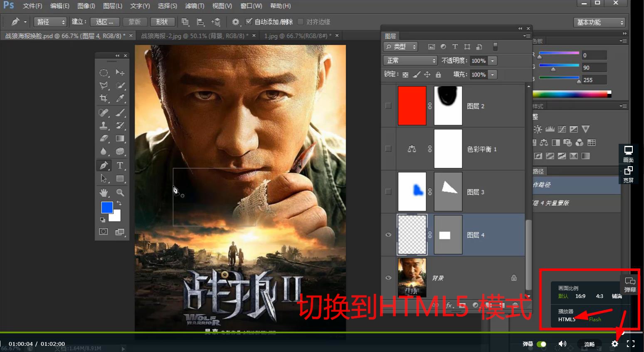The width and height of the screenshot is (644, 352).
Task: Open the 文件(F) menu
Action: 32,6
